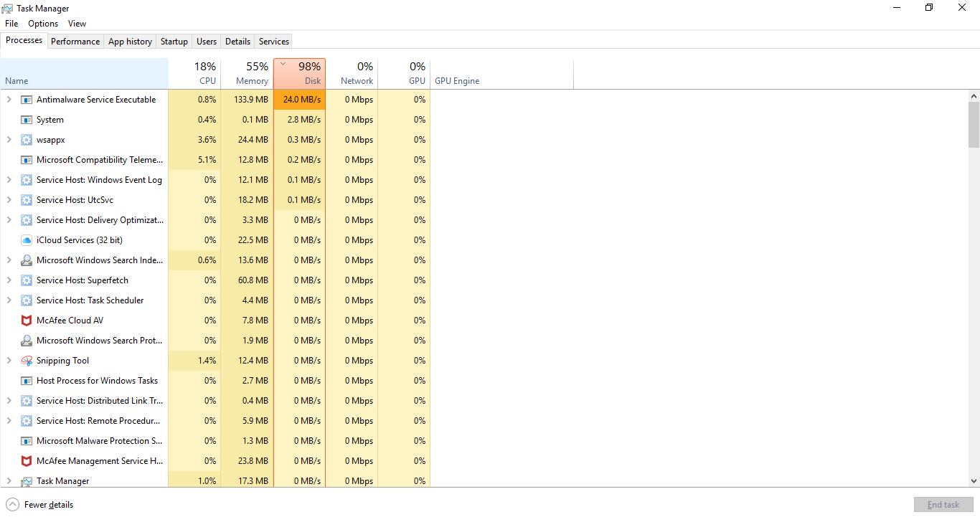980x522 pixels.
Task: Click the System process icon
Action: click(x=27, y=120)
